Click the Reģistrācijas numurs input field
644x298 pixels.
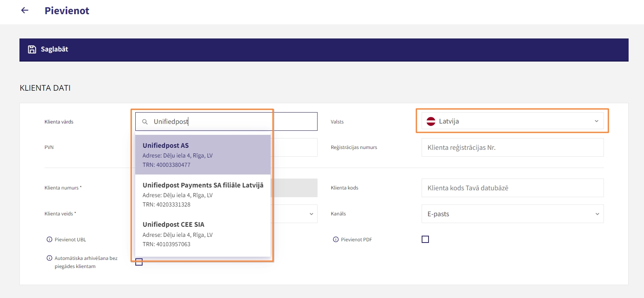pos(512,147)
